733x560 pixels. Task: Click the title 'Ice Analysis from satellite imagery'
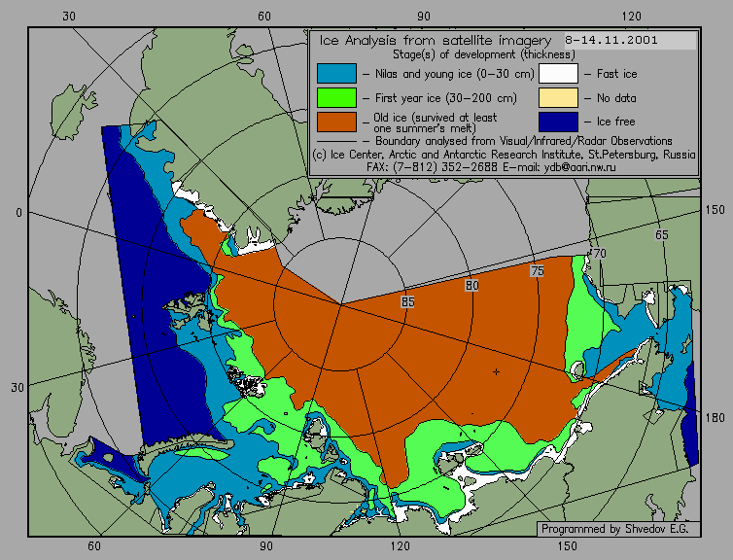click(x=436, y=41)
